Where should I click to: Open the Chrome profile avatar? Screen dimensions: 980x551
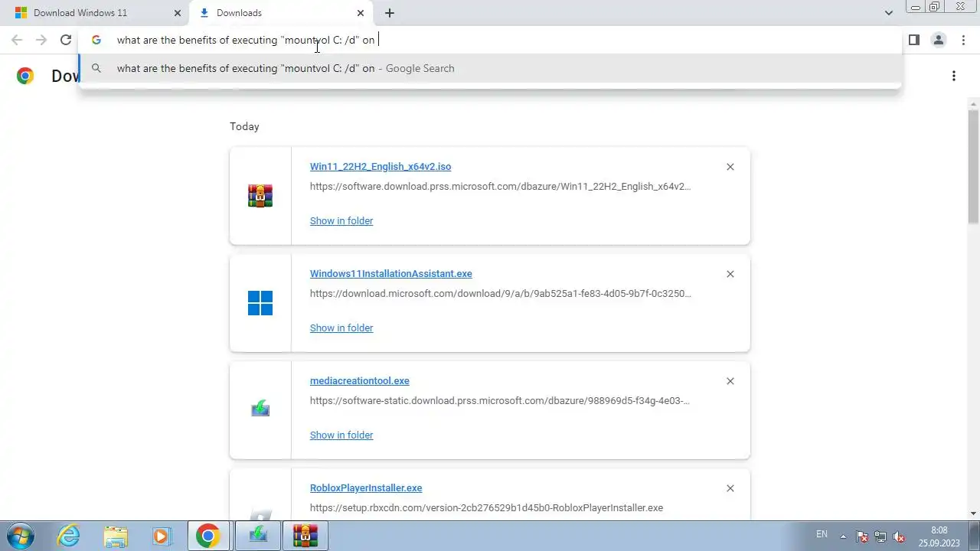[x=938, y=40]
